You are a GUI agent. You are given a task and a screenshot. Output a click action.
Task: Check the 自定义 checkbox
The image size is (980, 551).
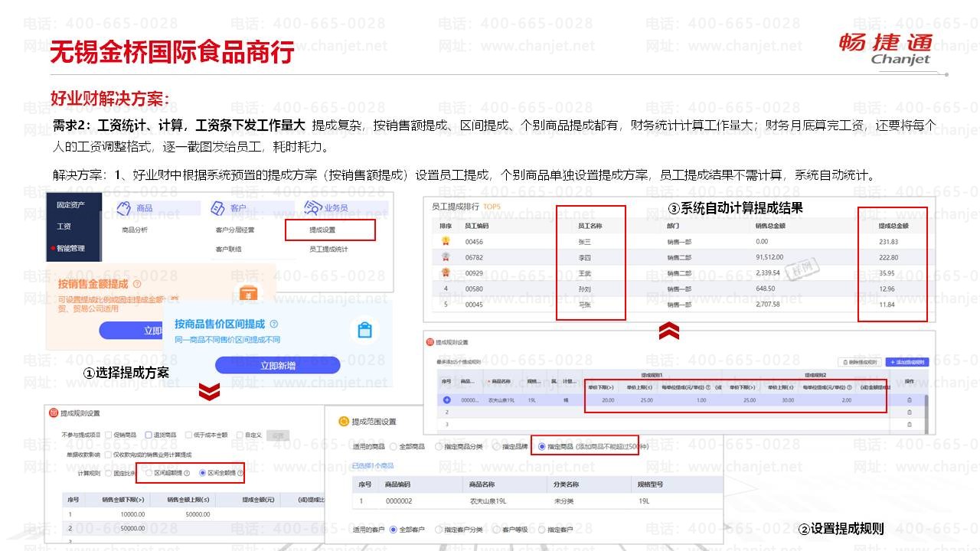pos(240,435)
